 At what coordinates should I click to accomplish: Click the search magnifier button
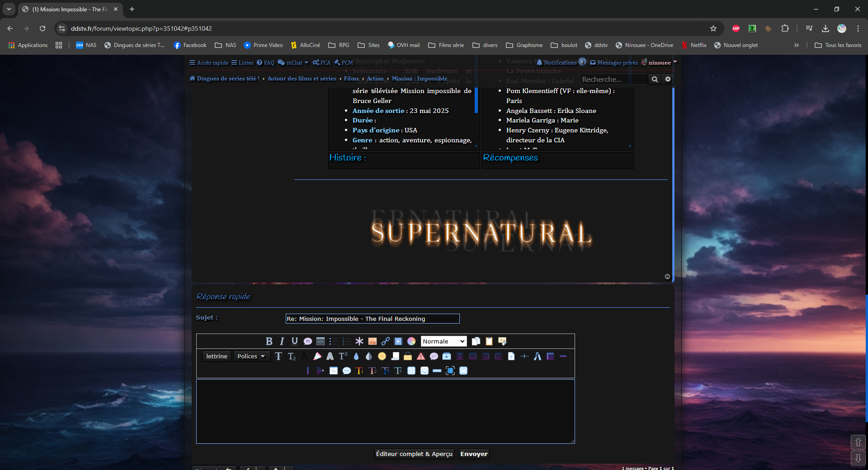pyautogui.click(x=655, y=79)
